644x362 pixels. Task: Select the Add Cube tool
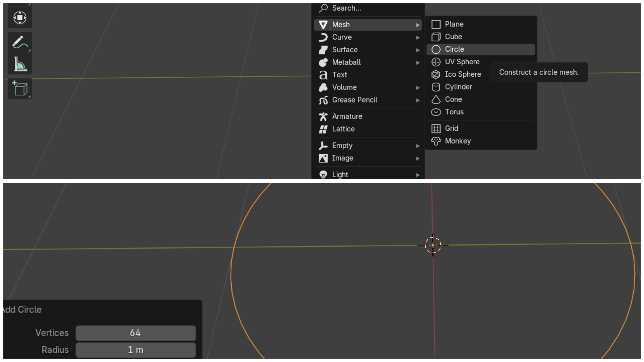tap(20, 88)
